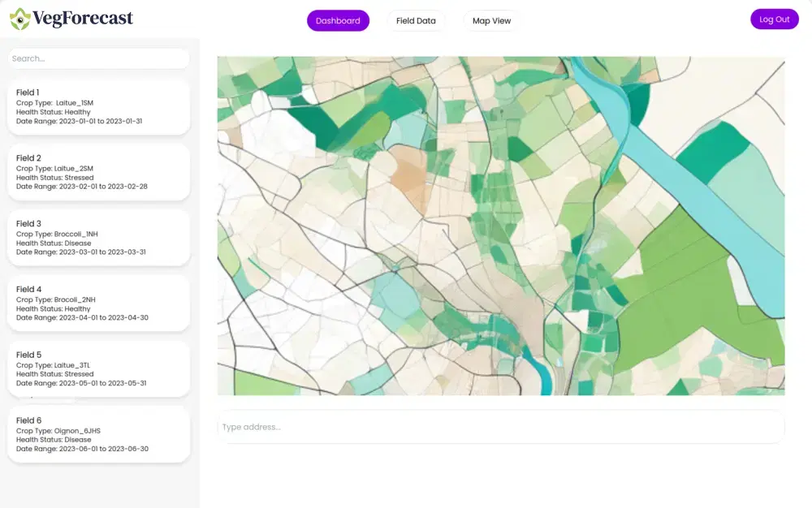The image size is (812, 508).
Task: Click the center of the satellite map
Action: tap(500, 226)
